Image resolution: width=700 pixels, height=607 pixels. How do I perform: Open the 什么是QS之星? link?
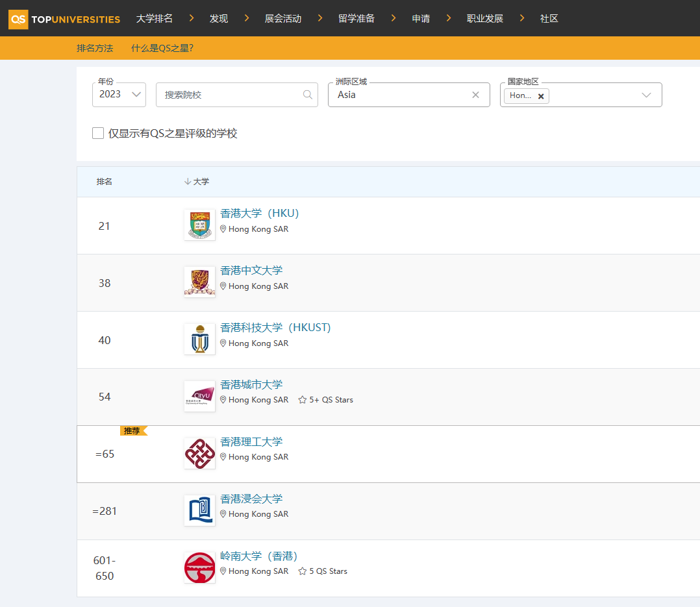162,48
